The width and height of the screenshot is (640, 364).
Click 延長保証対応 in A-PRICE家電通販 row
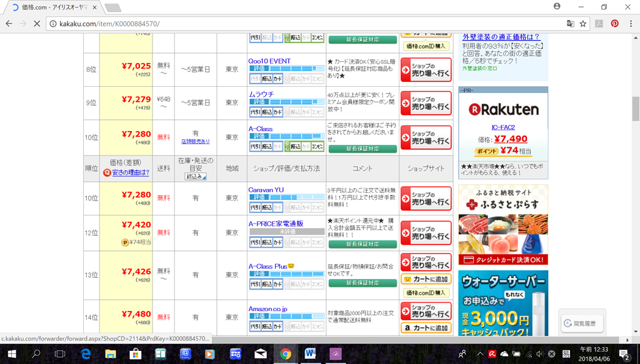362,244
